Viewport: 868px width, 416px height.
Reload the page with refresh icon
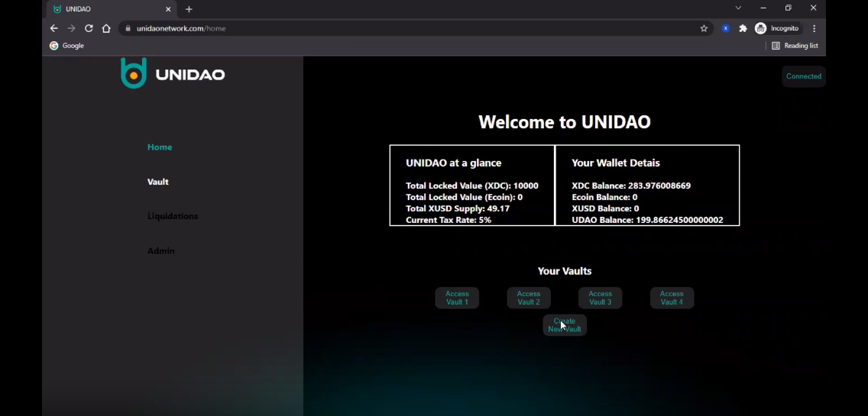tap(89, 28)
